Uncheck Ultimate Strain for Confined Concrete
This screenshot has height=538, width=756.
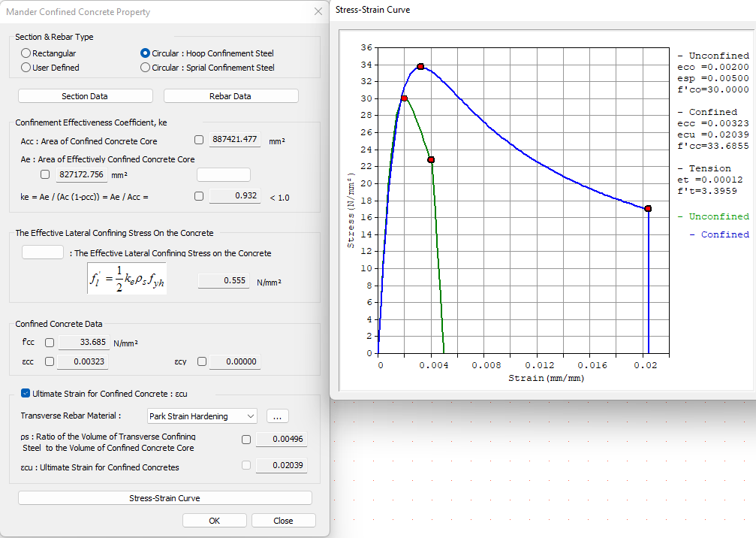coord(26,393)
